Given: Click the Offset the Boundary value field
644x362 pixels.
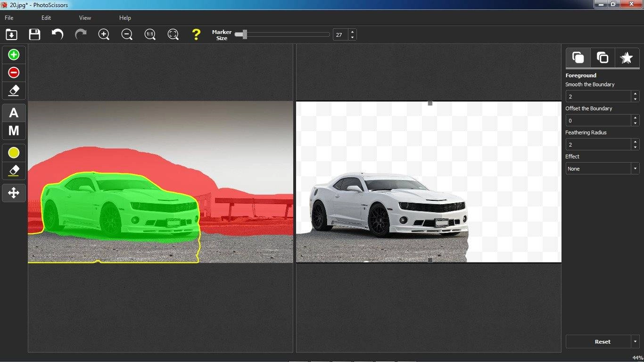Looking at the screenshot, I should pos(598,120).
